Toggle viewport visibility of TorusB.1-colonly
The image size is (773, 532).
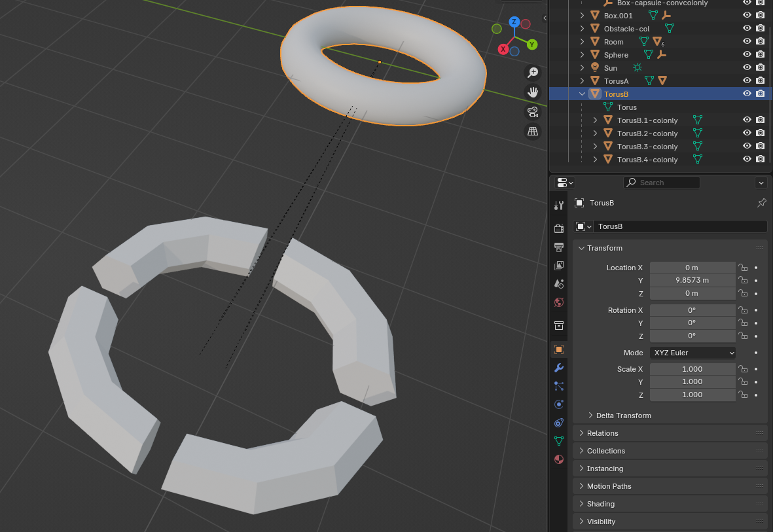click(747, 120)
